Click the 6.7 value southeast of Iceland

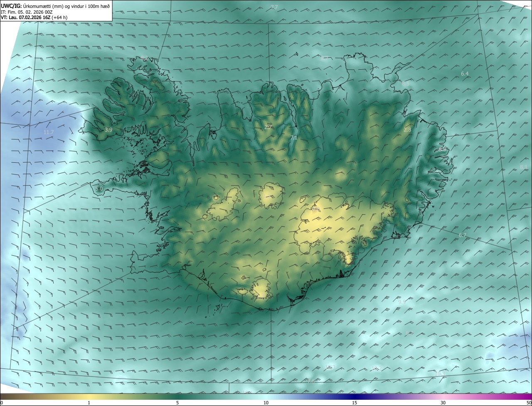pyautogui.click(x=463, y=235)
